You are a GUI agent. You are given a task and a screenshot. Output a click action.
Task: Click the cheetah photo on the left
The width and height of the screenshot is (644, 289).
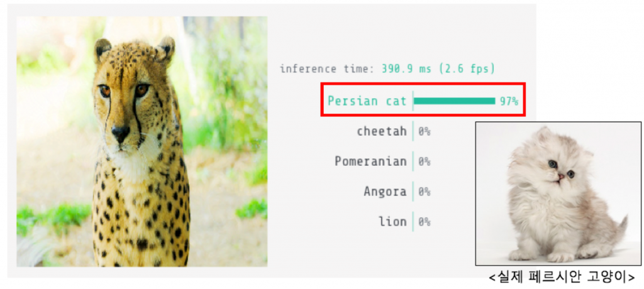coord(142,141)
